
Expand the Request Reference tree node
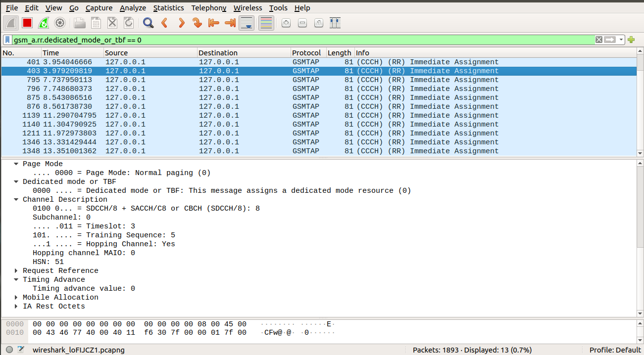click(x=16, y=270)
